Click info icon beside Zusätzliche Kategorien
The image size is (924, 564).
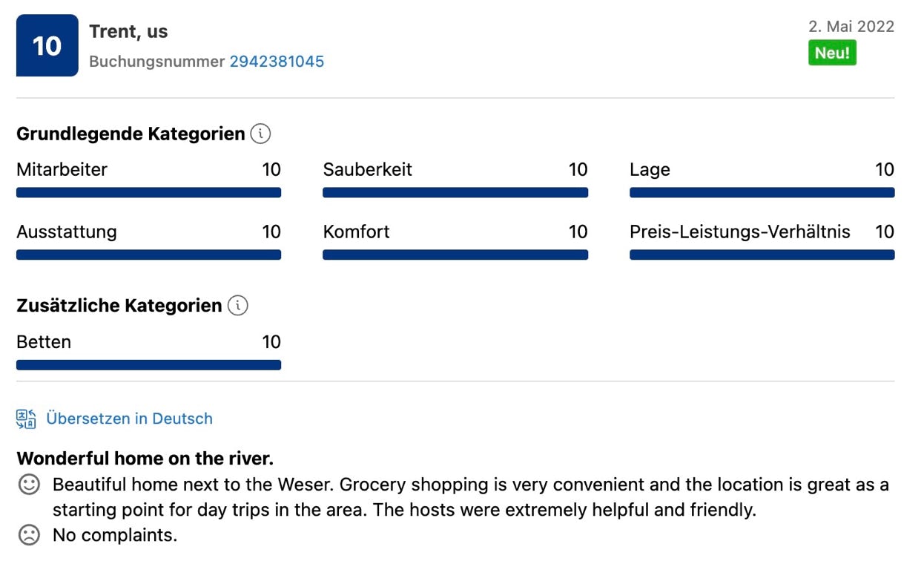coord(237,305)
